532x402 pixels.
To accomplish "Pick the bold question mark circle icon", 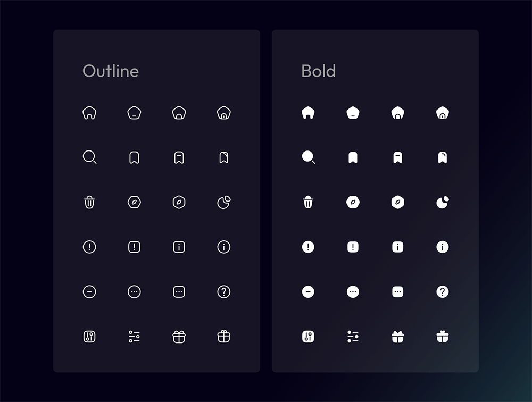I will (x=442, y=291).
